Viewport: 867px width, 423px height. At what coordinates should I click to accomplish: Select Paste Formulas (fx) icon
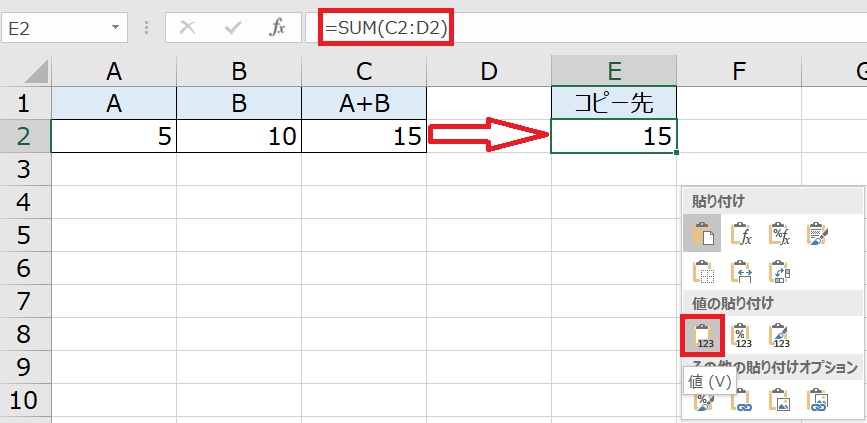(x=741, y=233)
